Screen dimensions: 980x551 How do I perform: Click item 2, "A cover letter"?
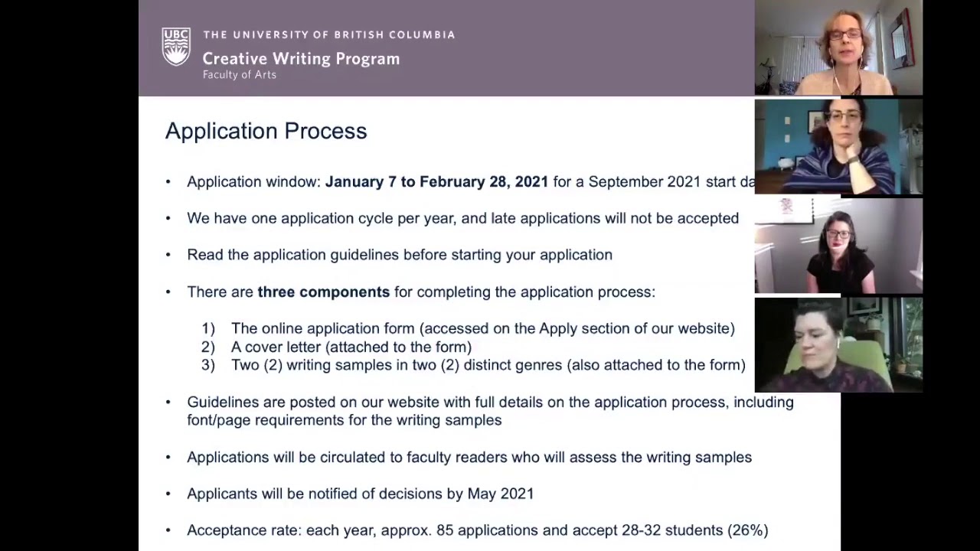[x=351, y=347]
